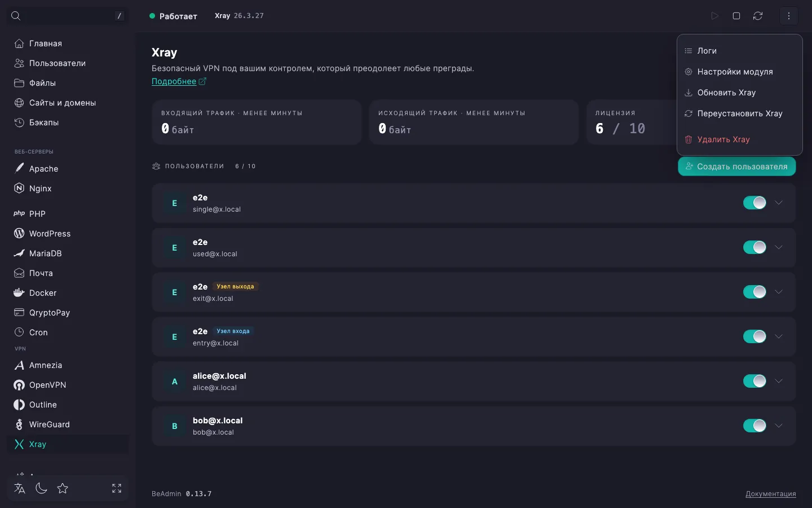Toggle dark mode moon icon
This screenshot has width=812, height=508.
tap(41, 488)
